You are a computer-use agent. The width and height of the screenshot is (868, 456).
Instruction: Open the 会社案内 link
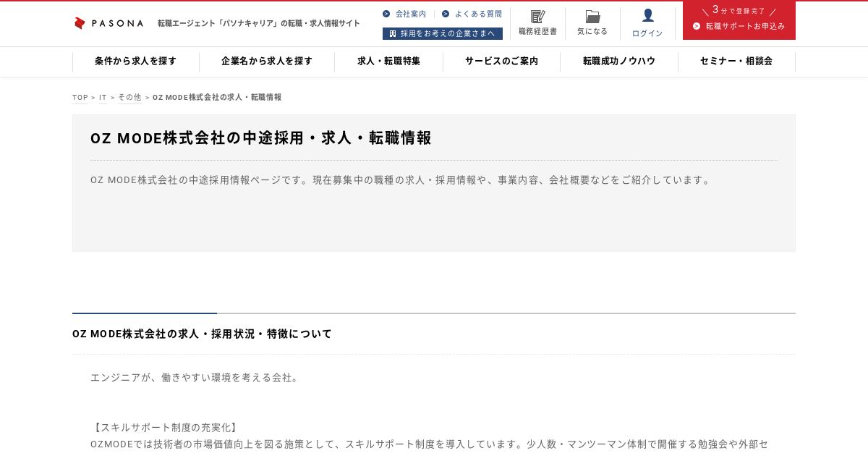pyautogui.click(x=411, y=14)
